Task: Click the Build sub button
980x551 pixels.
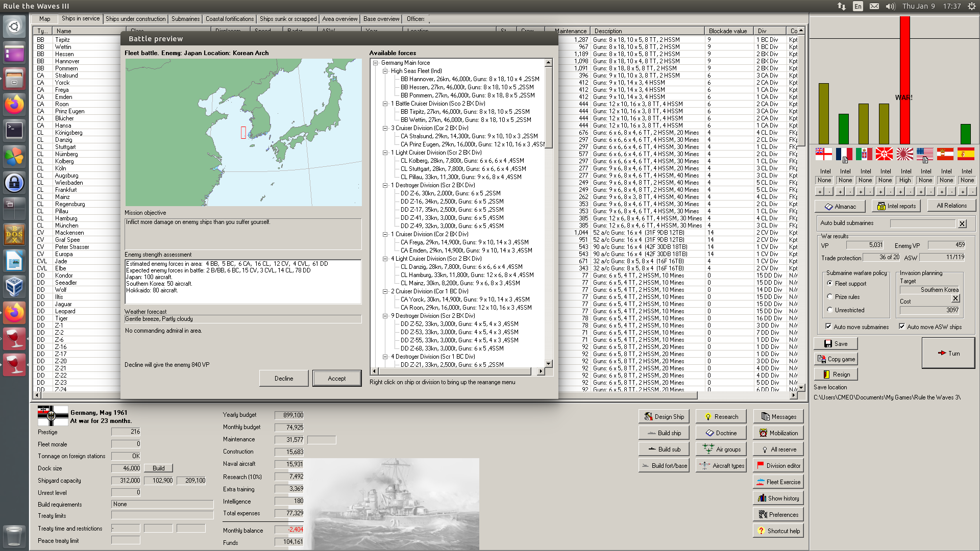Action: (664, 449)
